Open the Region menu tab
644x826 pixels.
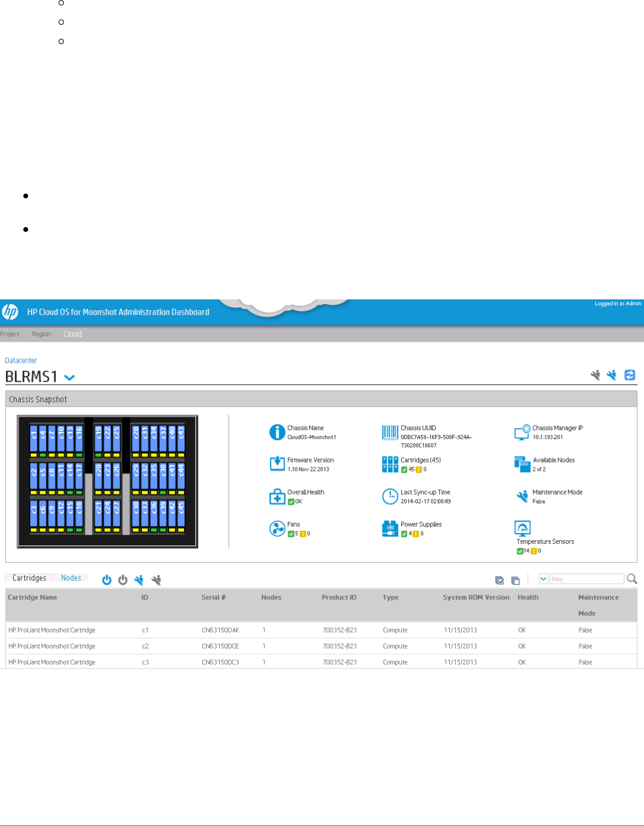[x=41, y=334]
